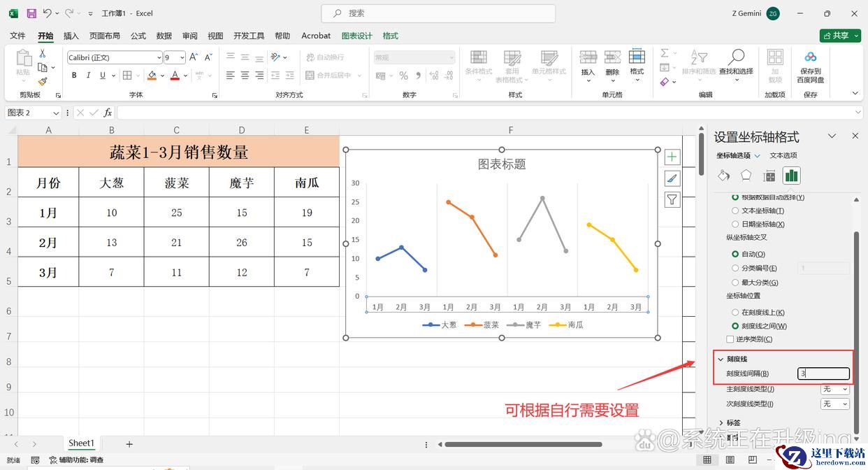Viewport: 868px width, 470px height.
Task: Open the Fill & Line paint bucket icon
Action: tap(724, 176)
